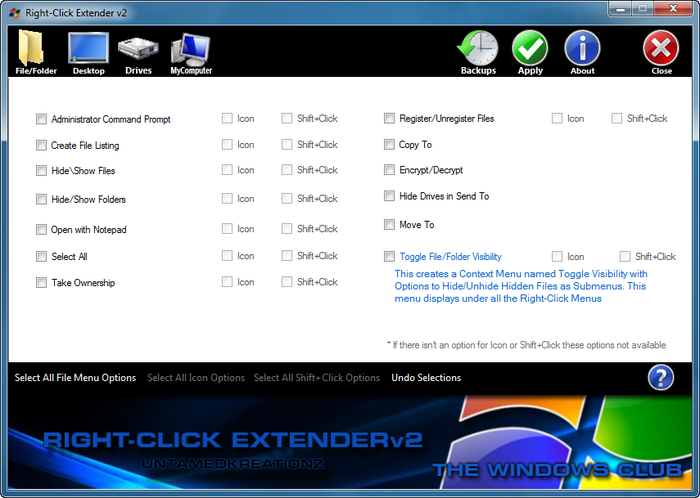Select the MyComputer options icon
The image size is (700, 498).
[191, 54]
